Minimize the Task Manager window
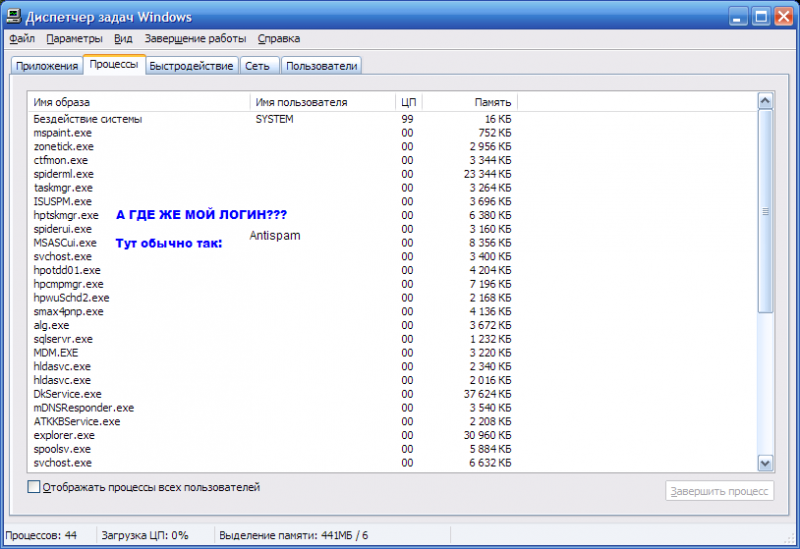The height and width of the screenshot is (549, 800). 737,16
